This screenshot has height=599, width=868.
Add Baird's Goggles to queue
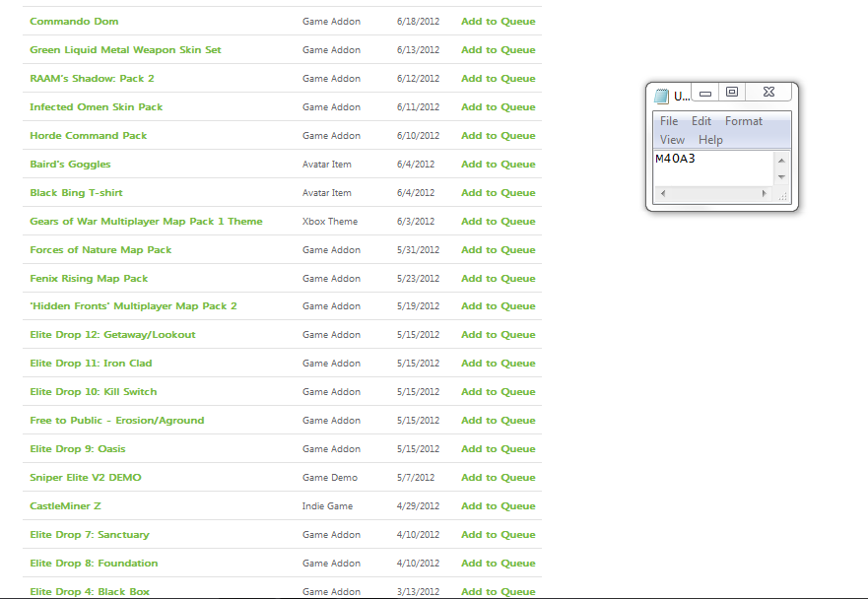point(499,165)
